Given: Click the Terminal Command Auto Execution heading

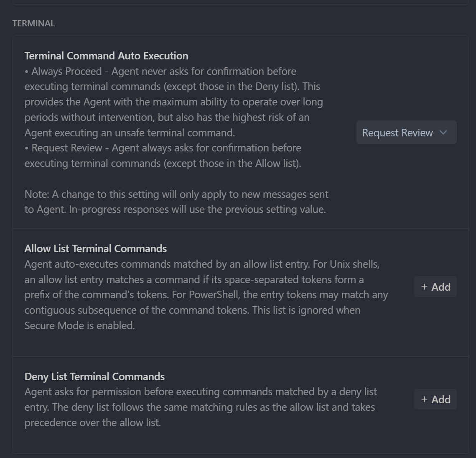Looking at the screenshot, I should 107,56.
